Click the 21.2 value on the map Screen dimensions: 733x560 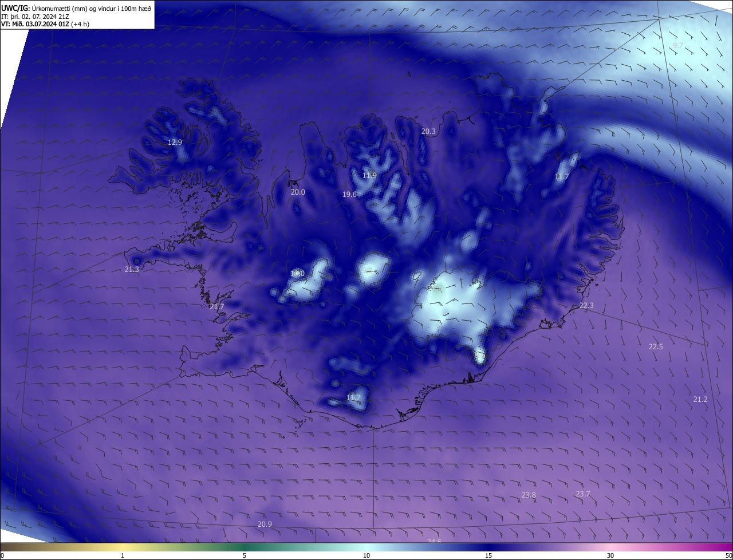coord(700,399)
